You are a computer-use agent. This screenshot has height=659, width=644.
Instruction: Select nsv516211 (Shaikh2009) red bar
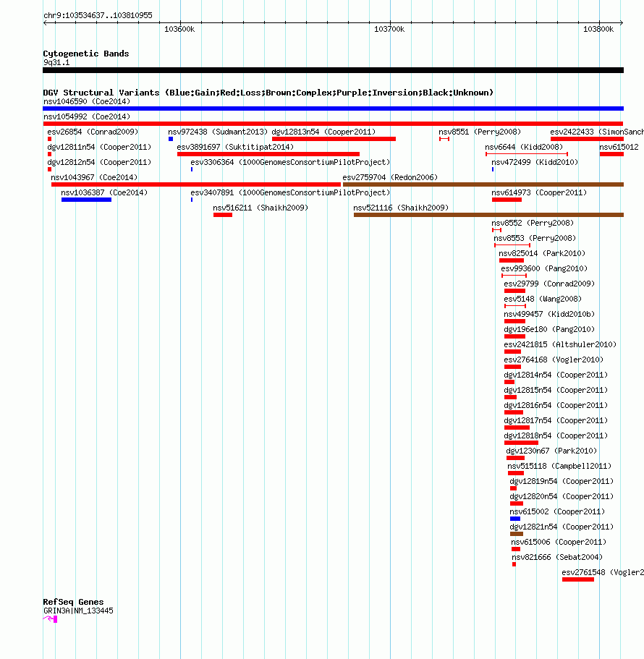(x=222, y=215)
